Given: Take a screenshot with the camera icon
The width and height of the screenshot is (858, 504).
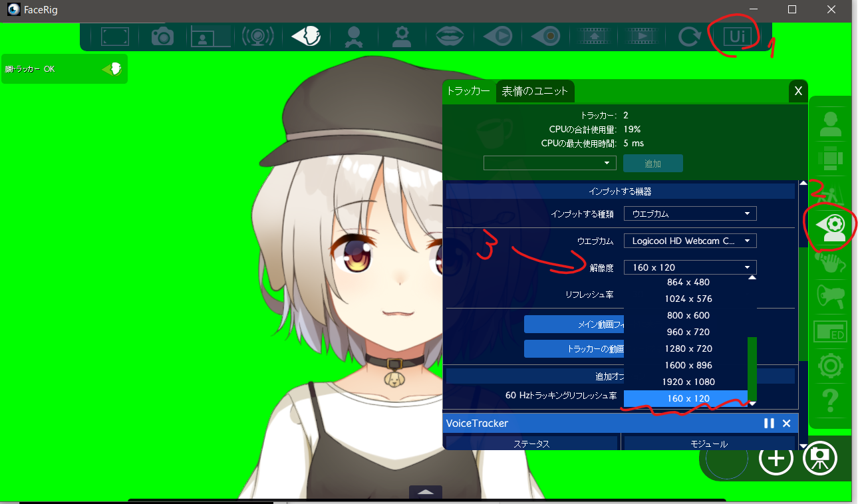Looking at the screenshot, I should pos(162,37).
